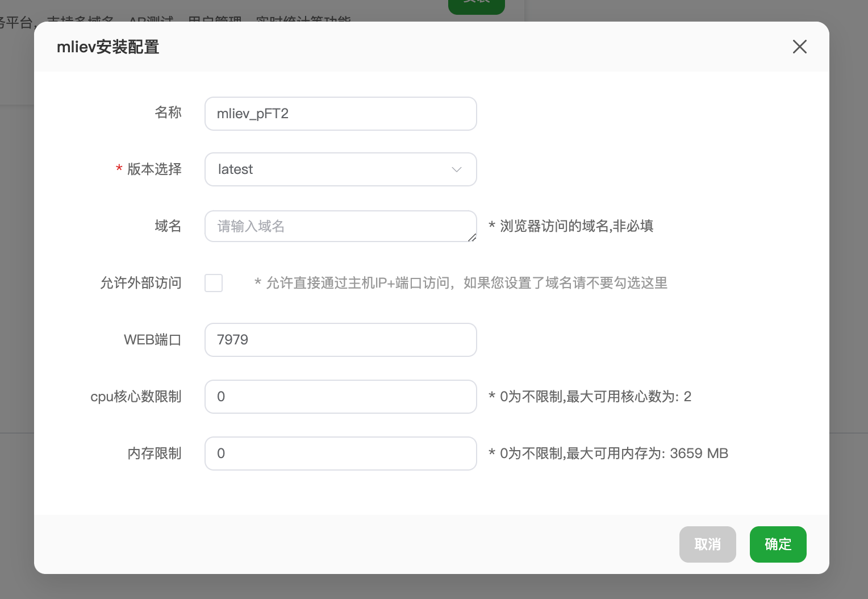868x599 pixels.
Task: Click the required 版本选择 label
Action: tap(154, 169)
